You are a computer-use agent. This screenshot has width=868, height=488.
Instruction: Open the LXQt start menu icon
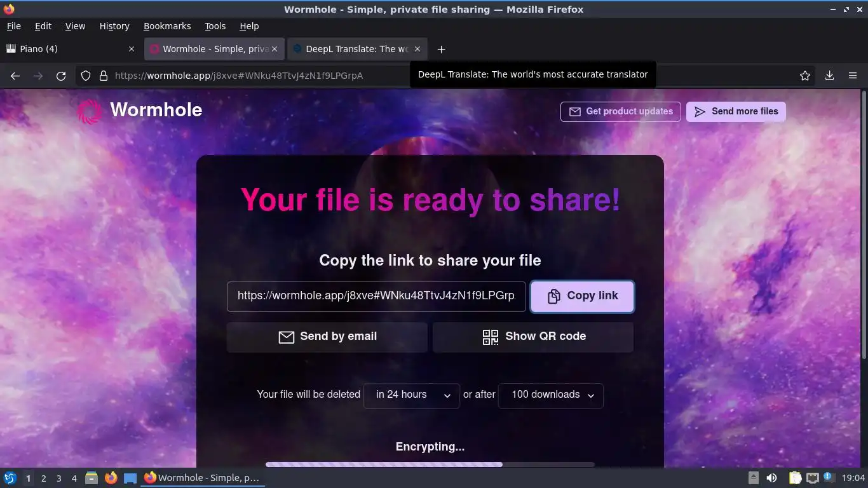[10, 478]
